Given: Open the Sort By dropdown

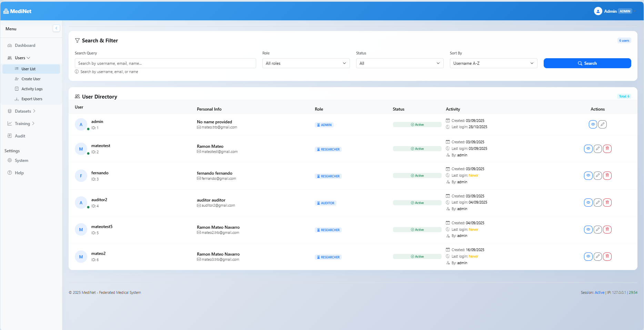Looking at the screenshot, I should pyautogui.click(x=493, y=63).
